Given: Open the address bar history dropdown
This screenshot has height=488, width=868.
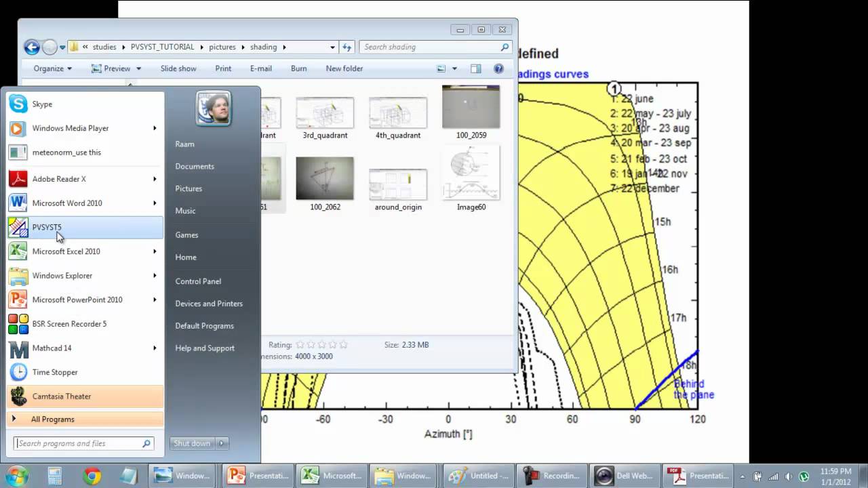Looking at the screenshot, I should (x=332, y=47).
